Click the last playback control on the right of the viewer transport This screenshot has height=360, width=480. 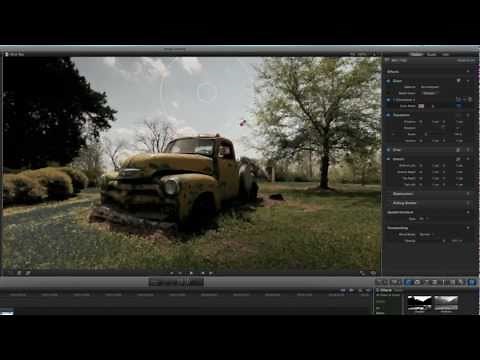[211, 273]
